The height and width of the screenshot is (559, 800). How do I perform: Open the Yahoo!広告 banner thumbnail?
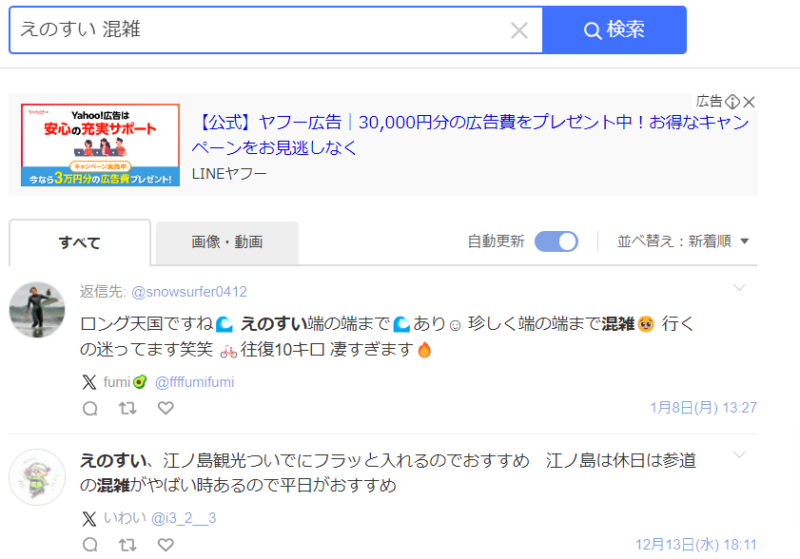coord(101,145)
